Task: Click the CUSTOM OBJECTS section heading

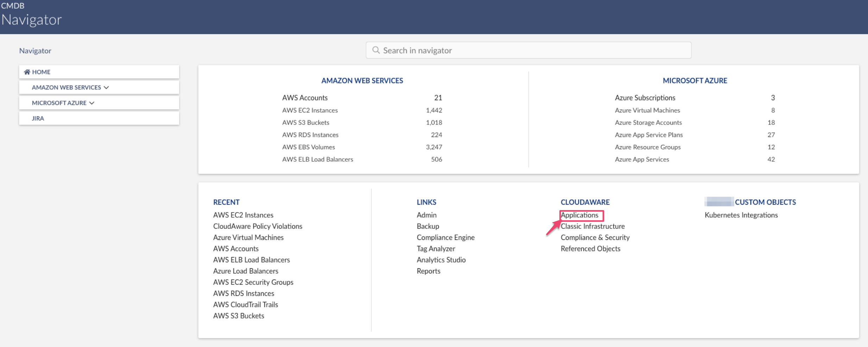Action: point(765,202)
